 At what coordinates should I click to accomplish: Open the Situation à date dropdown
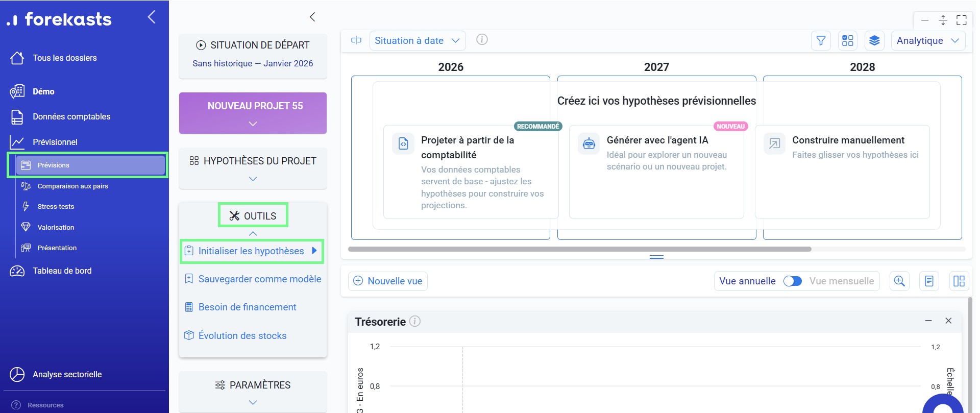[418, 41]
